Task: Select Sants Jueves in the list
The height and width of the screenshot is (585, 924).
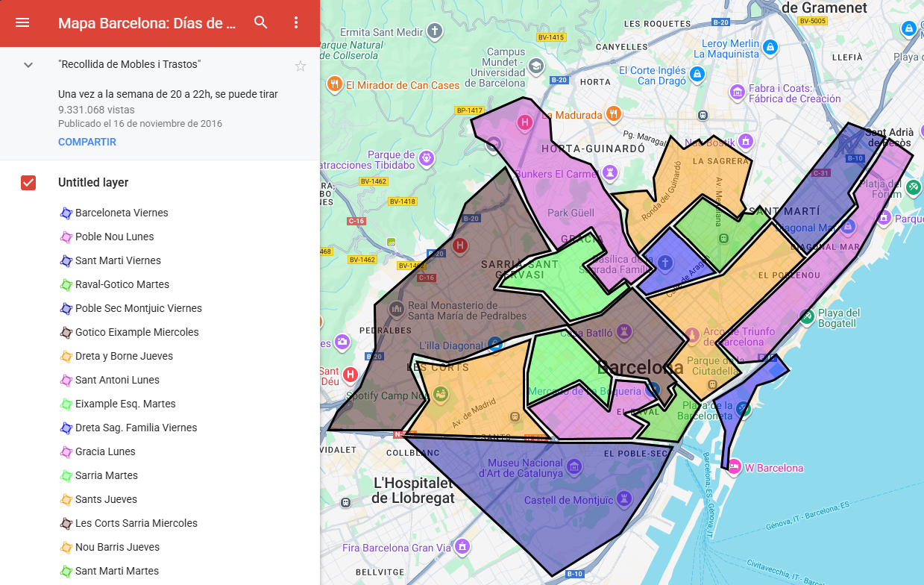Action: [x=106, y=499]
